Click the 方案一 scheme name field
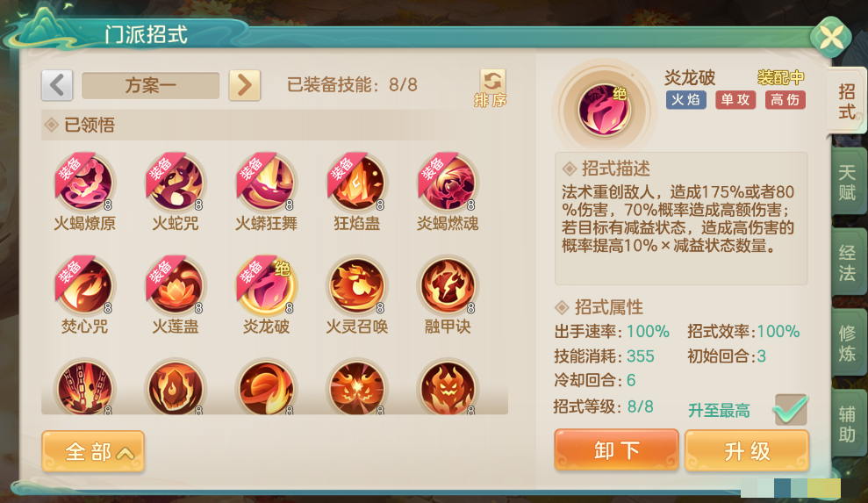Screen dimensions: 868x503 coord(151,85)
